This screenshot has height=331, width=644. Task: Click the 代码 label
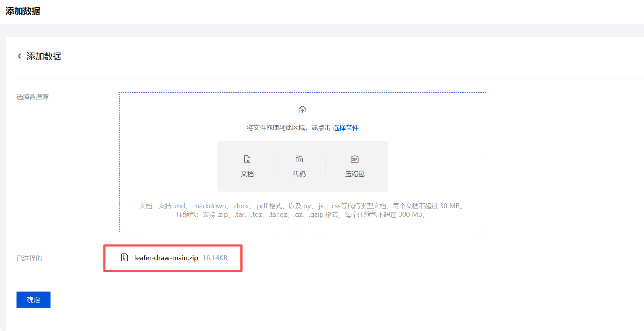click(299, 174)
